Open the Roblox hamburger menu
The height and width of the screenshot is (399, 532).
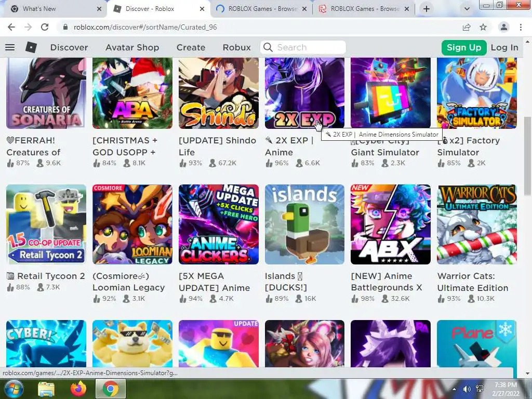[10, 47]
